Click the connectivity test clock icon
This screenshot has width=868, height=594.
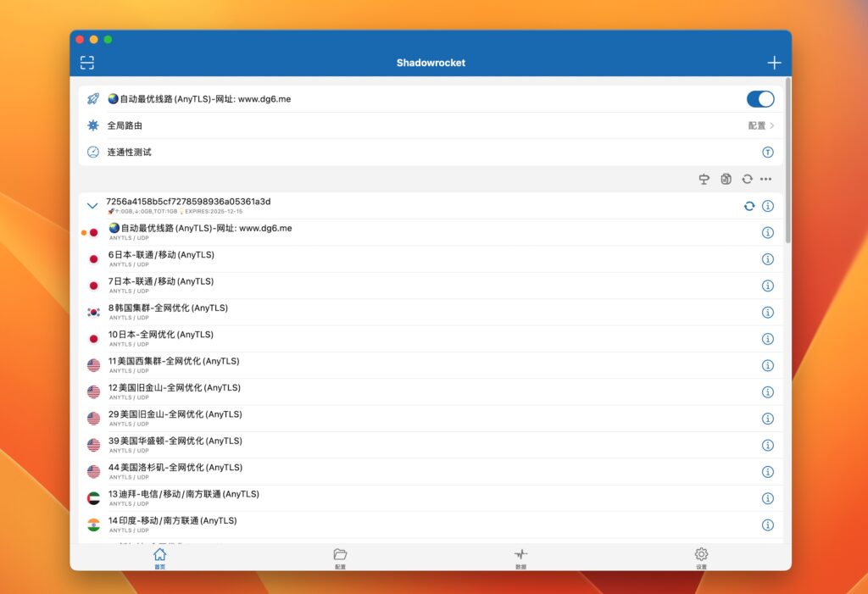coord(93,152)
